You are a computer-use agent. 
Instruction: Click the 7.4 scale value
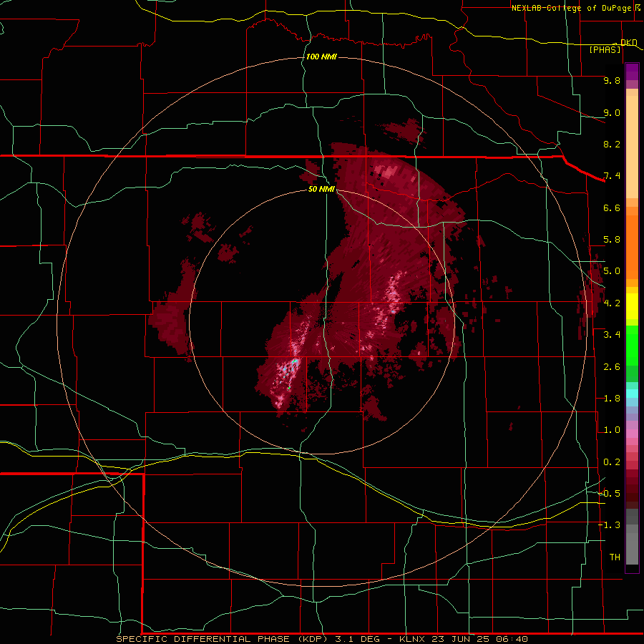click(612, 176)
